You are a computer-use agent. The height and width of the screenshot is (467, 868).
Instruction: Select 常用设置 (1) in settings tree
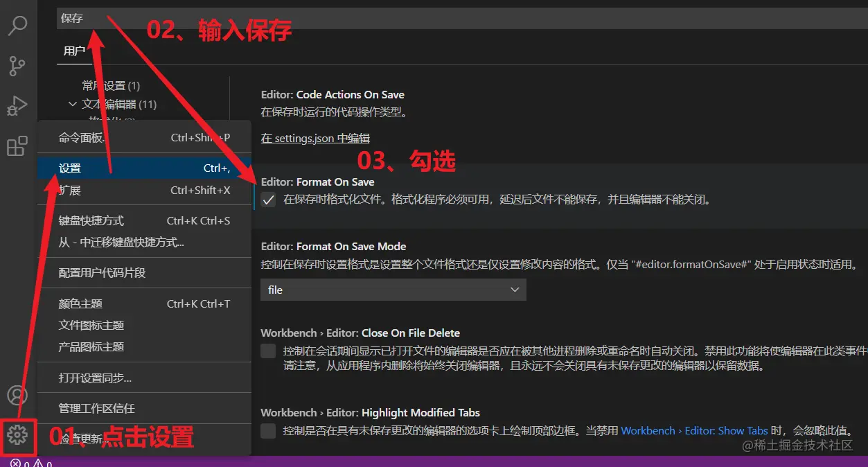click(x=111, y=86)
